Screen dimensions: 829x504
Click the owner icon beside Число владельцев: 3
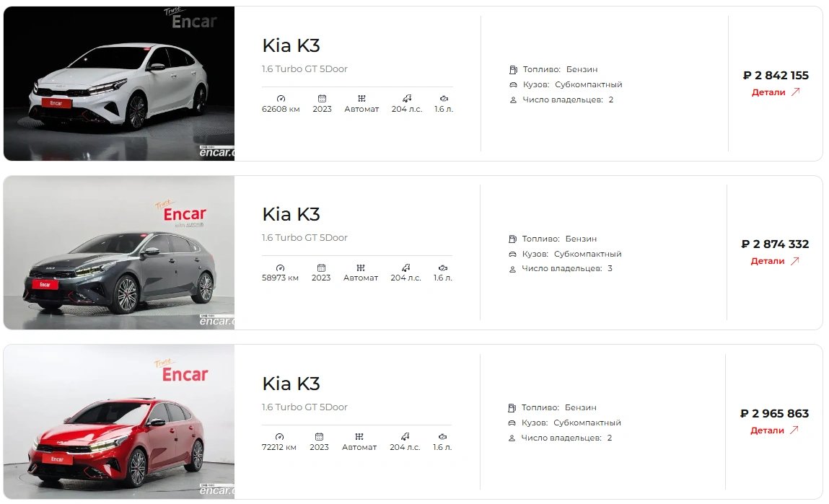(x=512, y=269)
